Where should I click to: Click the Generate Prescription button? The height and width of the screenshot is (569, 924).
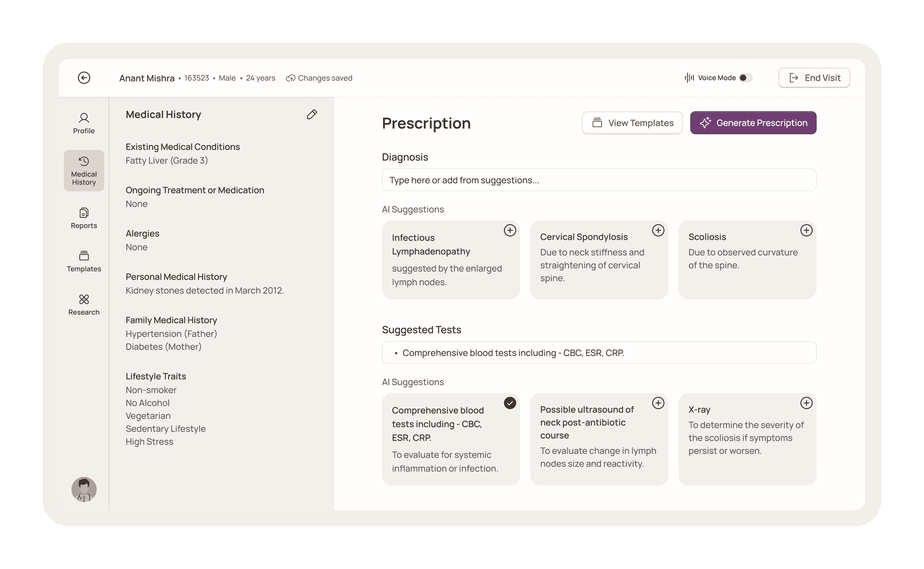pos(753,123)
